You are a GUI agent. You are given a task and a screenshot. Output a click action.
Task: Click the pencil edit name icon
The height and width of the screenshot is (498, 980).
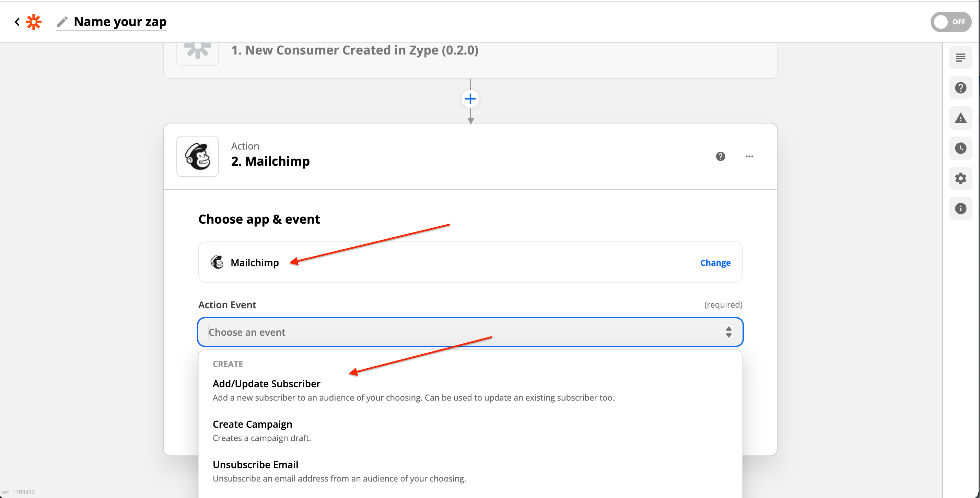[x=62, y=22]
